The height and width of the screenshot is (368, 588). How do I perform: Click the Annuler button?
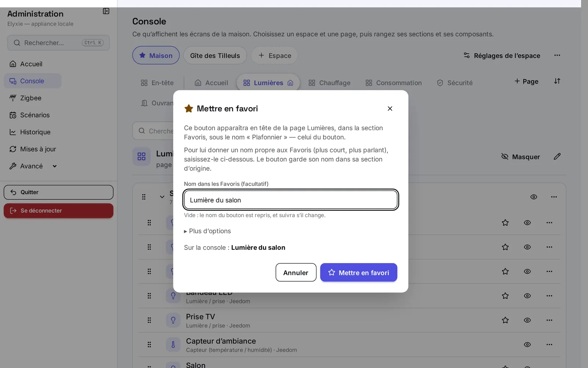[296, 273]
